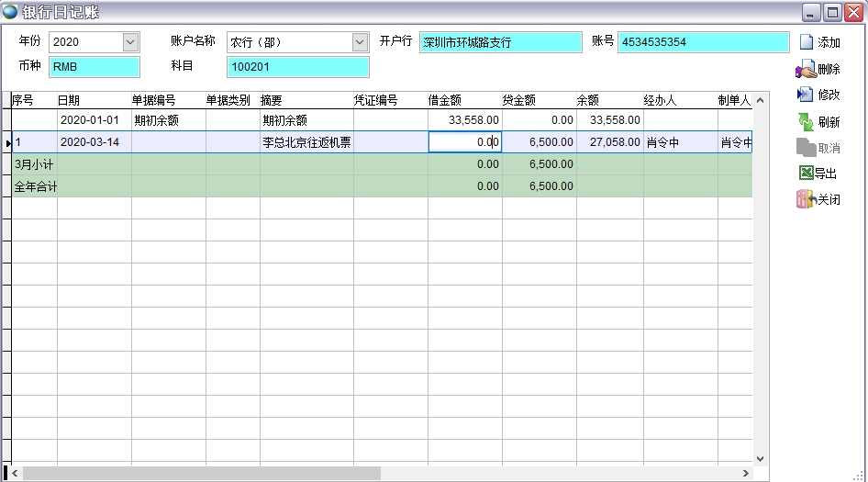Click the 导出 (Export) Excel icon

tap(806, 174)
